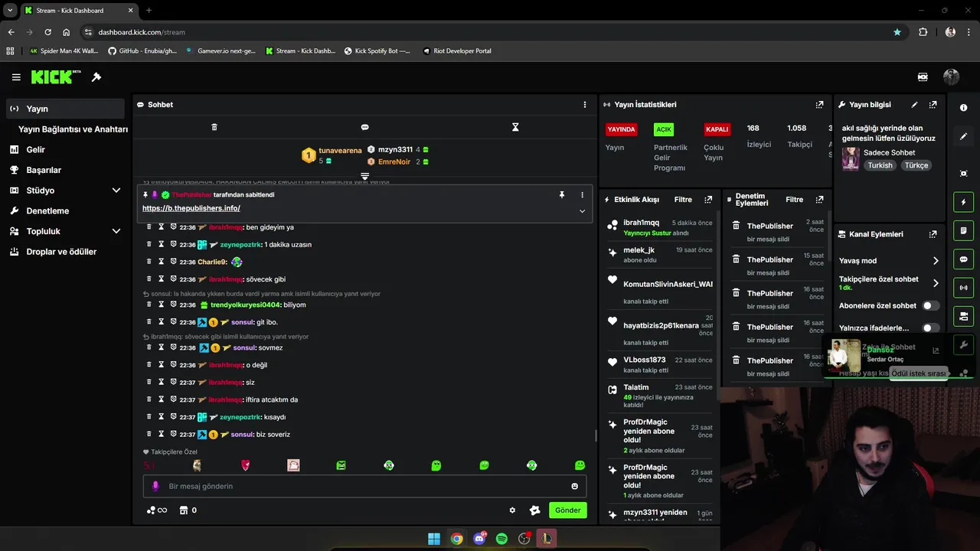Open Filtre in Etkinlik Akışı panel

pyautogui.click(x=683, y=200)
